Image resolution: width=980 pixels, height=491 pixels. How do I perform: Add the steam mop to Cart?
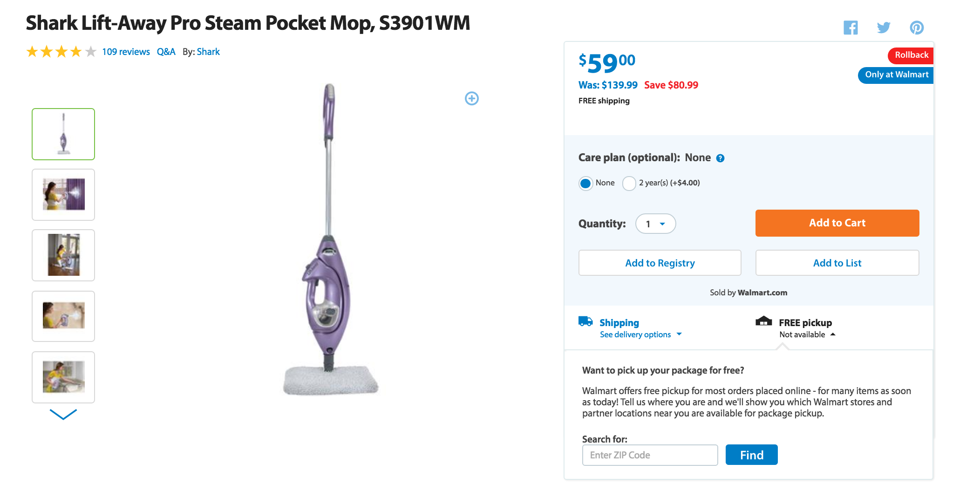click(x=837, y=223)
